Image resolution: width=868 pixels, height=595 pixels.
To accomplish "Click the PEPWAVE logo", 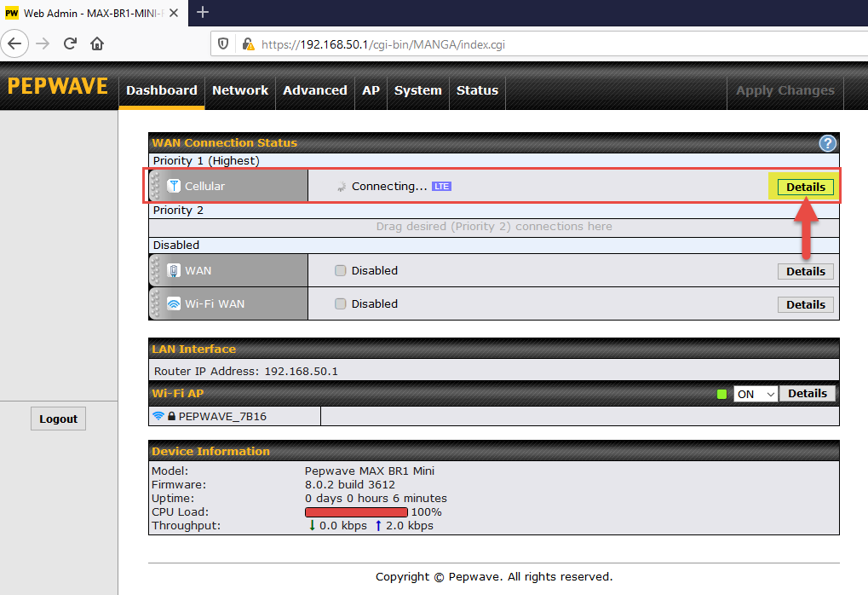I will (58, 86).
